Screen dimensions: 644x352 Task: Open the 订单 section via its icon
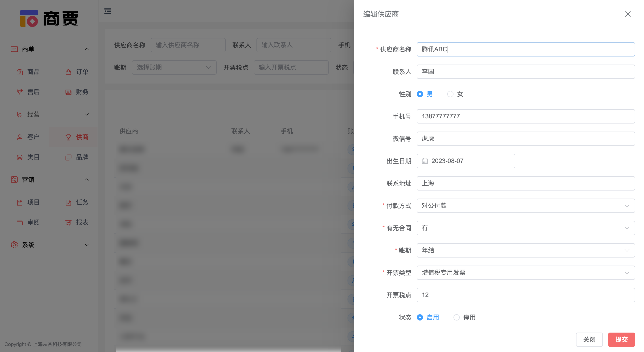pyautogui.click(x=68, y=72)
